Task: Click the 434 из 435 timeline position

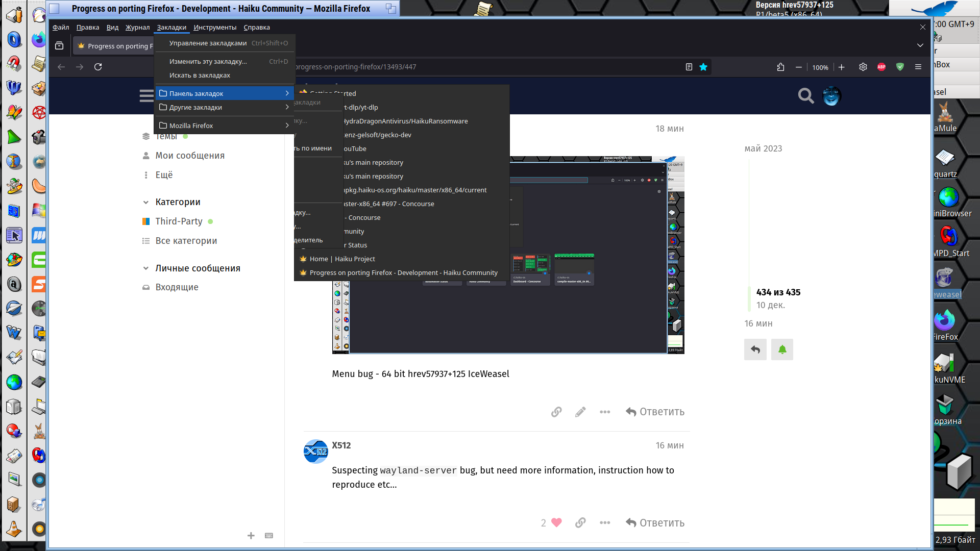Action: tap(778, 292)
